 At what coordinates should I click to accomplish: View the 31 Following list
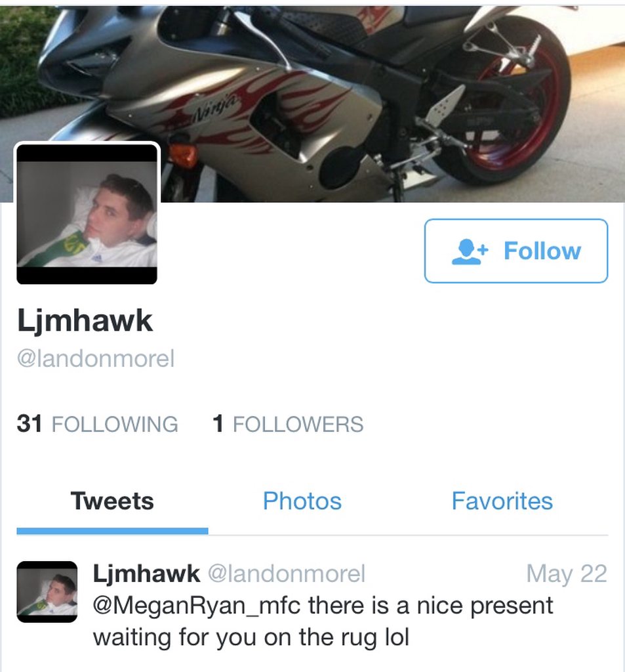[97, 423]
